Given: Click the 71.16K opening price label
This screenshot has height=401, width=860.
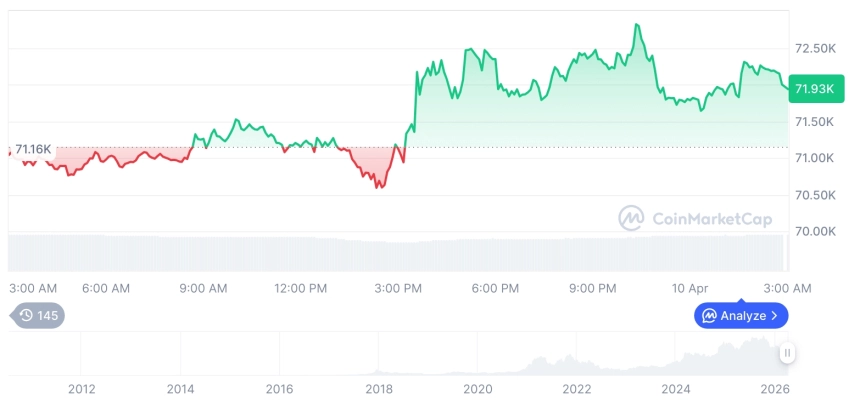Looking at the screenshot, I should pyautogui.click(x=33, y=149).
